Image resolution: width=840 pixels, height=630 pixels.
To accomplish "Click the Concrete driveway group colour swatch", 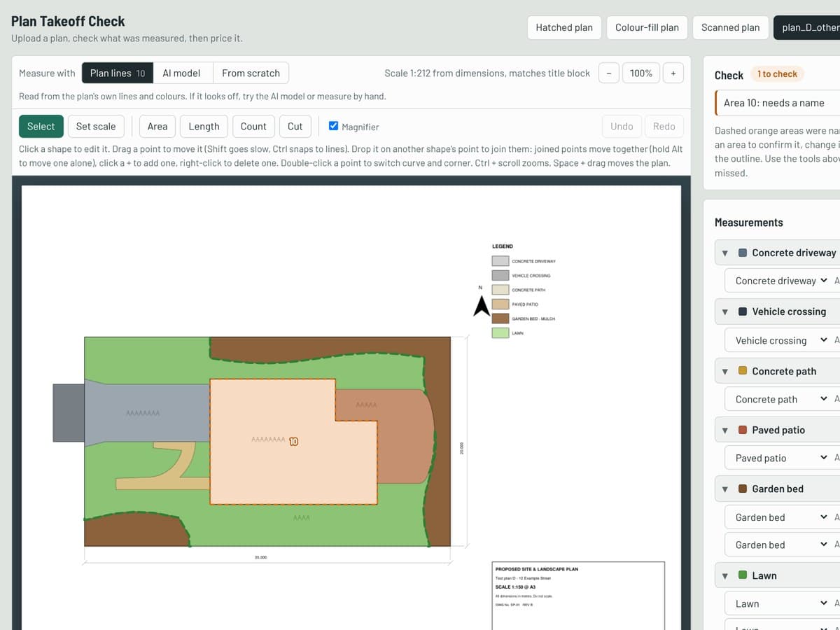I will coord(743,253).
